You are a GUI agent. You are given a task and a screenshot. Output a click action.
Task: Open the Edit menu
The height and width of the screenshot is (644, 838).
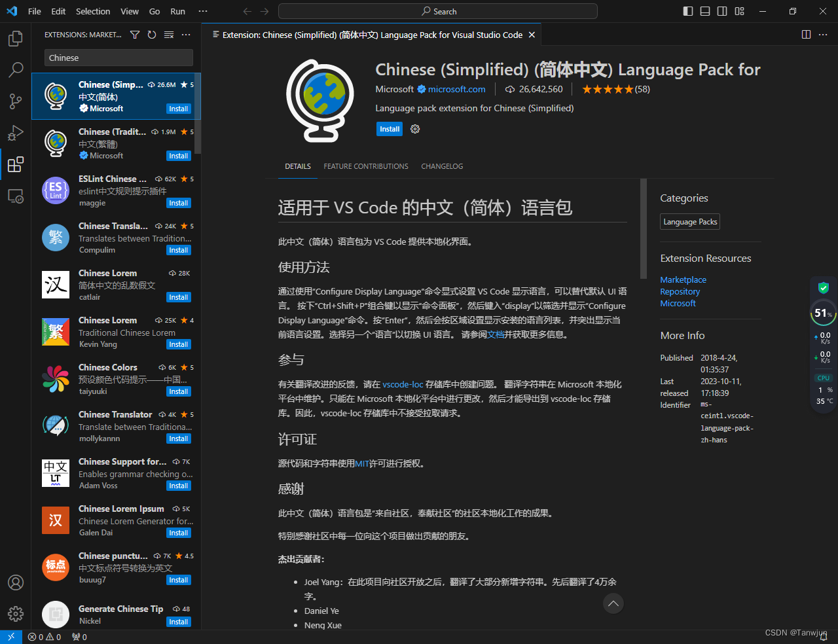tap(58, 11)
